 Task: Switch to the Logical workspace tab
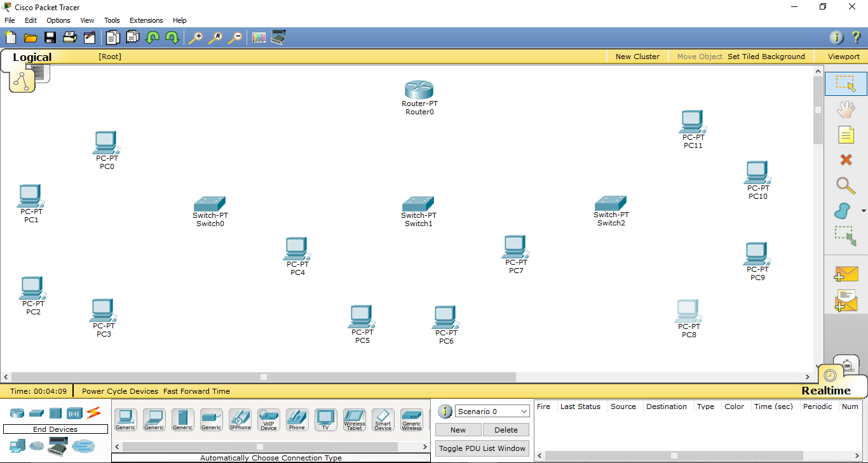[x=32, y=57]
